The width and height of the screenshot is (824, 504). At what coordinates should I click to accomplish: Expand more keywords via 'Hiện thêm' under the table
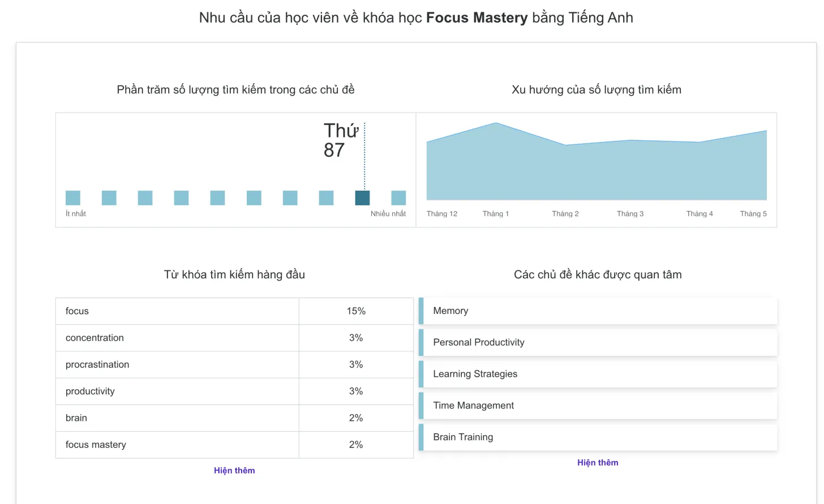(234, 470)
